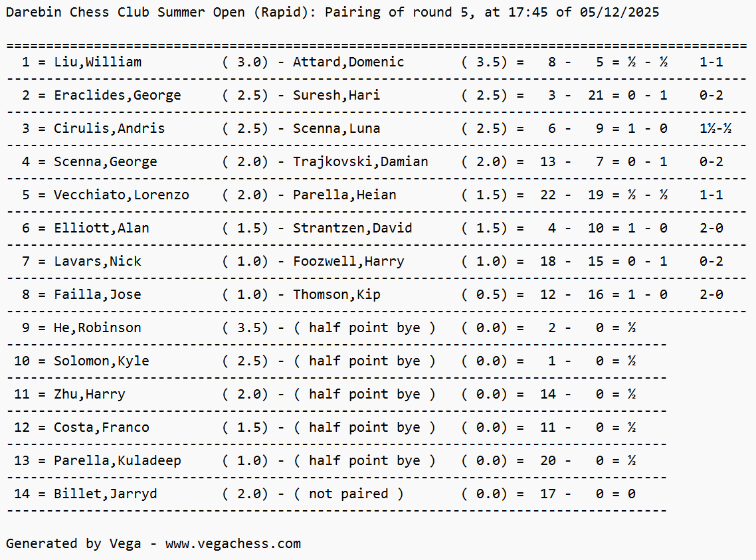Click opponent name Suresh,Hari
The width and height of the screenshot is (756, 560).
click(336, 96)
